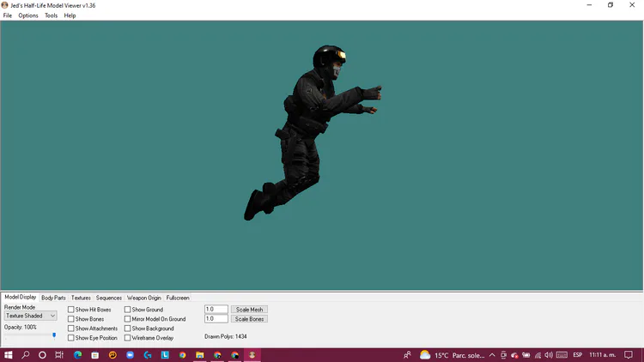
Task: Open File Explorer from the taskbar
Action: (x=200, y=355)
